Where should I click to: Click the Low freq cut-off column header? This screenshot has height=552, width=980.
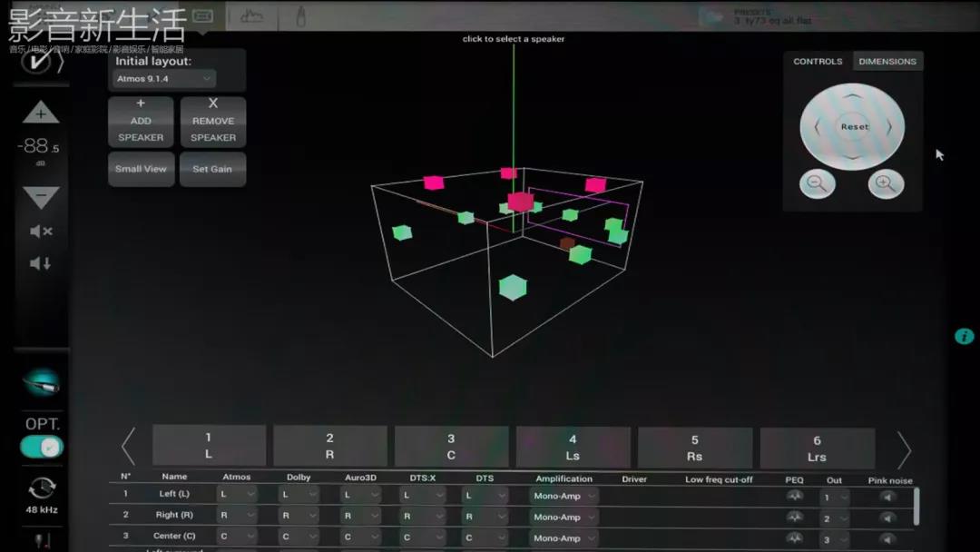point(719,479)
